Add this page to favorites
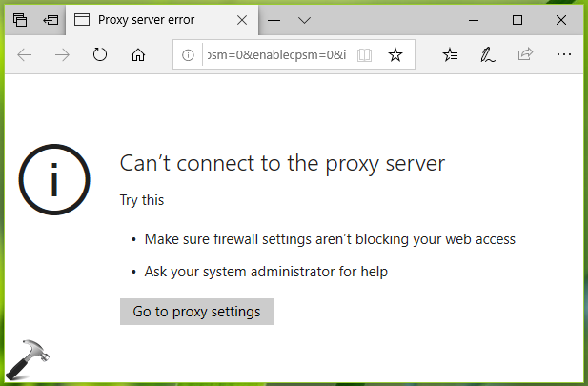The width and height of the screenshot is (588, 386). [395, 54]
